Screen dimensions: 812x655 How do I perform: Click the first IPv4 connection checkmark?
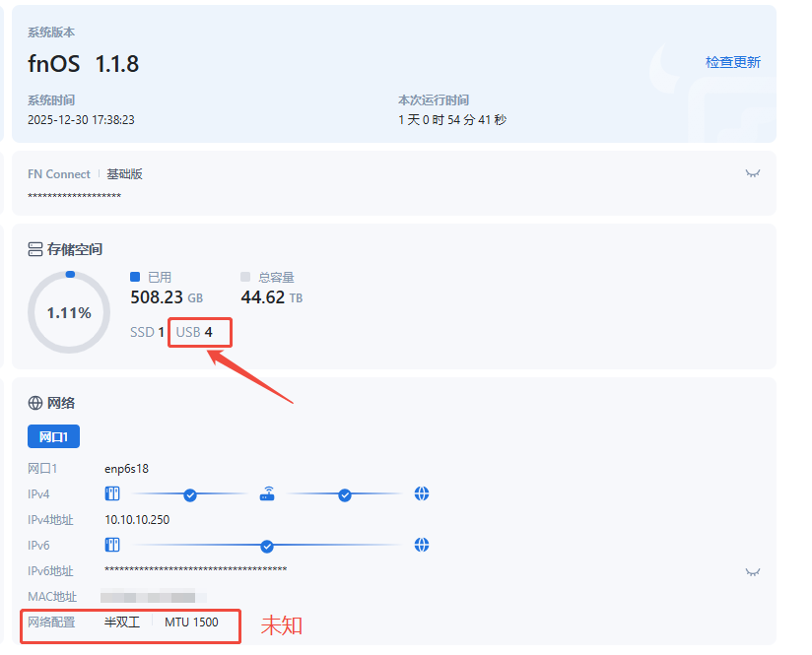[x=190, y=495]
